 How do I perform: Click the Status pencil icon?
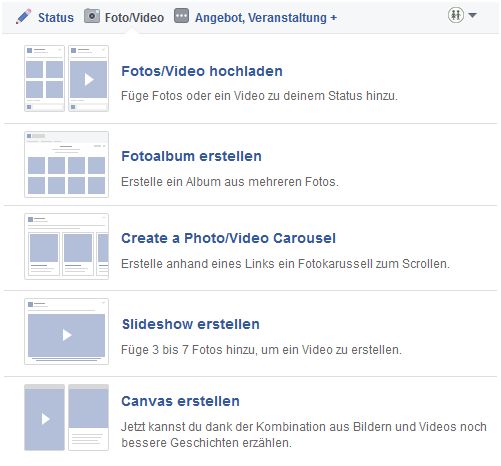pyautogui.click(x=24, y=16)
